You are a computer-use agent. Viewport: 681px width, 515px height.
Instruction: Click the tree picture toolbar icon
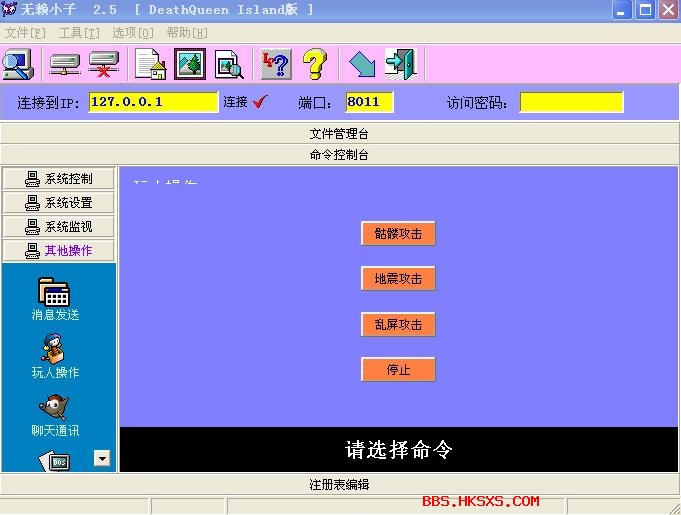(190, 64)
